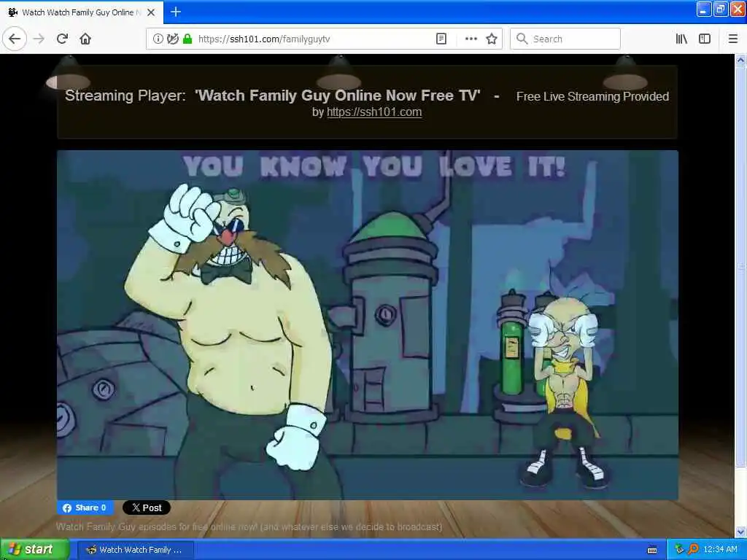This screenshot has width=747, height=560.
Task: Follow the https://ssh101.com link
Action: 374,112
